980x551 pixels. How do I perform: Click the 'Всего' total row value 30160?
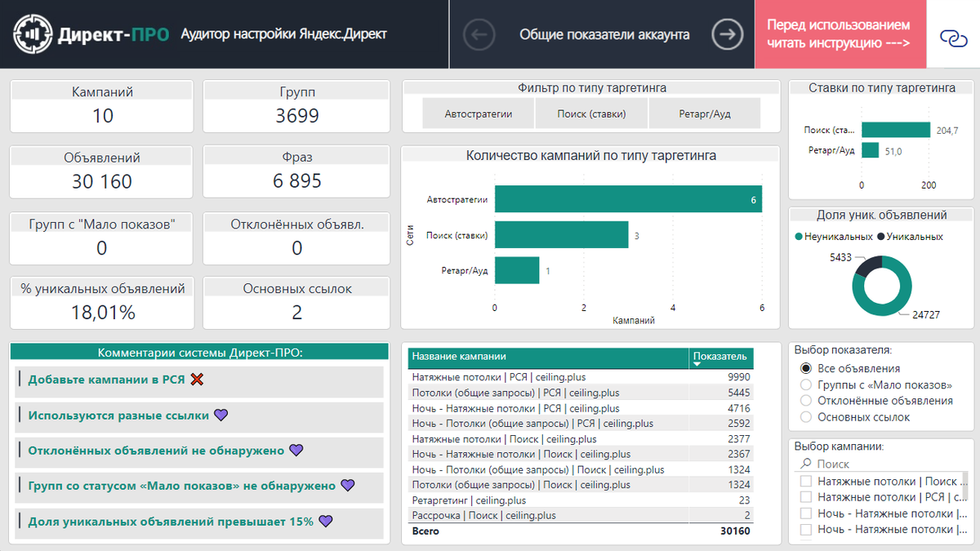coord(735,531)
